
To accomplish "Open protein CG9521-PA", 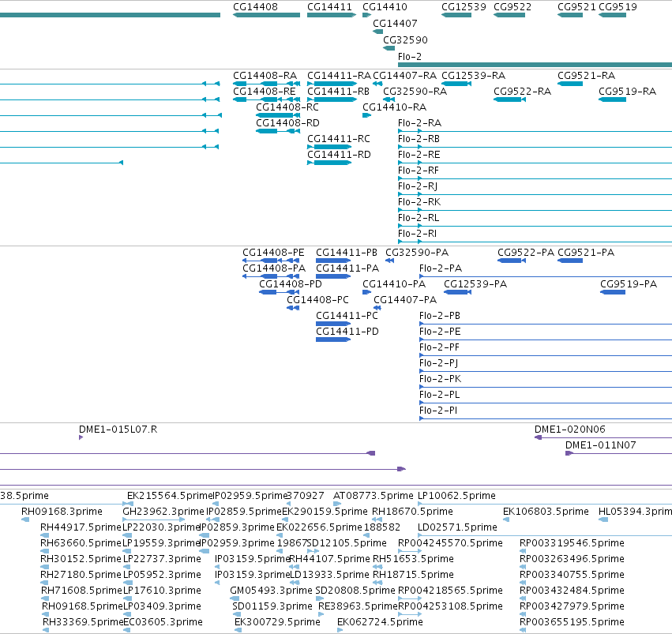I will click(x=586, y=253).
